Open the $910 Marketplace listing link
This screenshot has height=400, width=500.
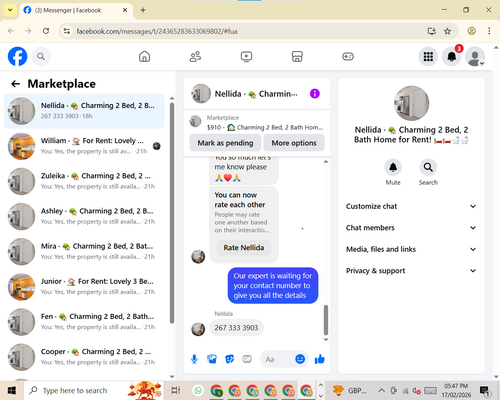(257, 123)
